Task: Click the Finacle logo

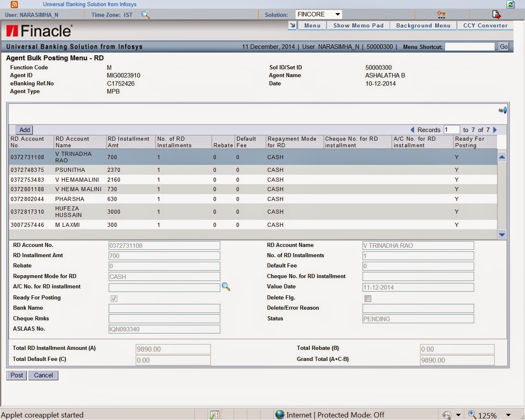Action: click(x=39, y=31)
